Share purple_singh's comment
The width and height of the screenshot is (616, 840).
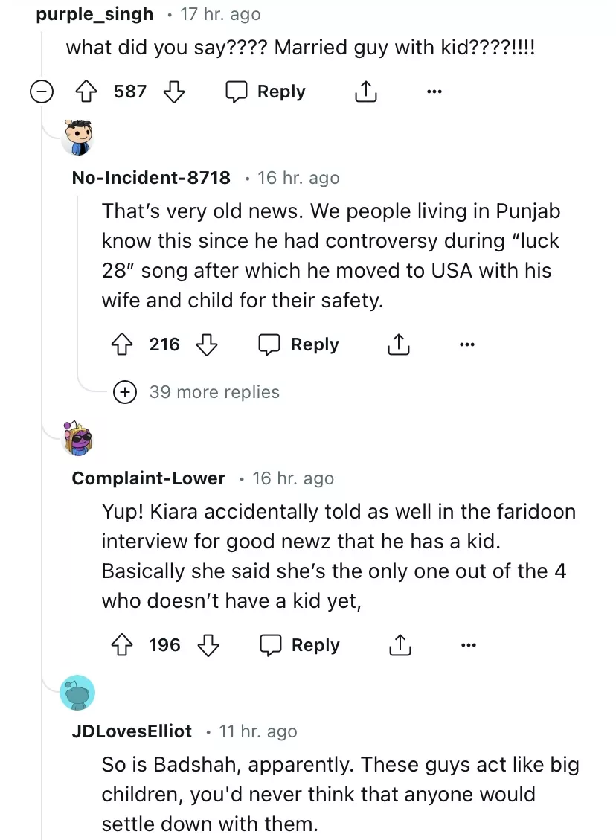[x=365, y=92]
